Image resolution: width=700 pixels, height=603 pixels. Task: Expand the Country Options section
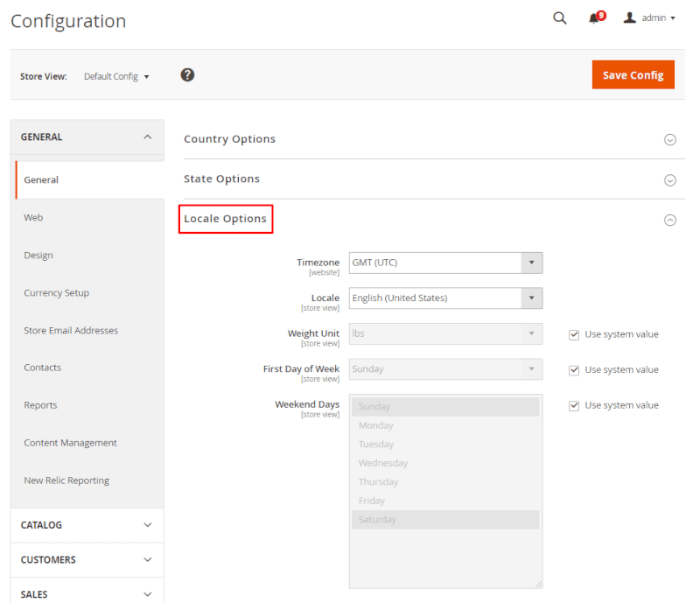[x=670, y=139]
